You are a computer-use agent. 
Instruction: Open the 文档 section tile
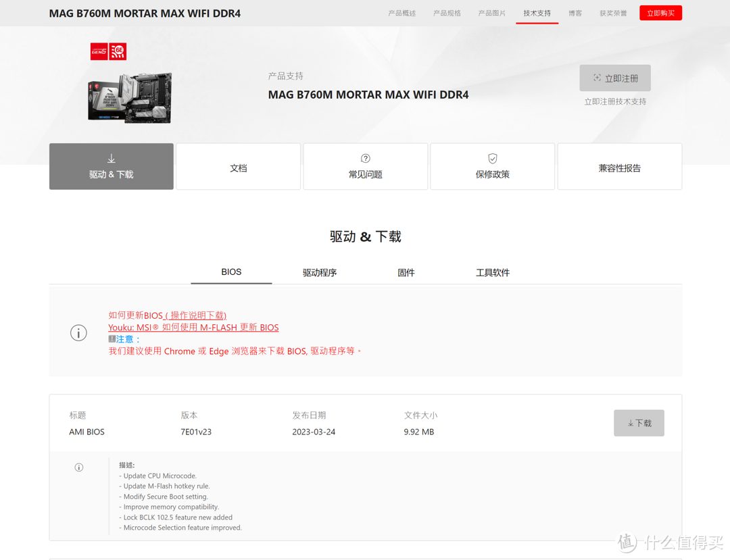(x=239, y=166)
